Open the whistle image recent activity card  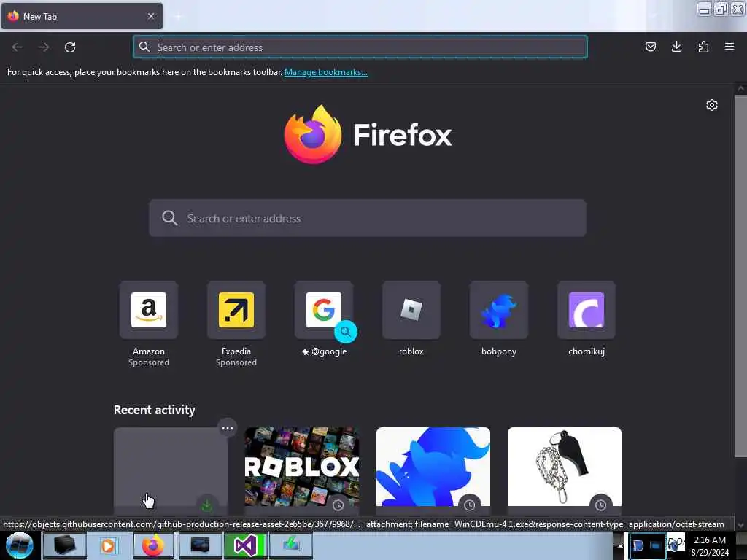click(565, 470)
